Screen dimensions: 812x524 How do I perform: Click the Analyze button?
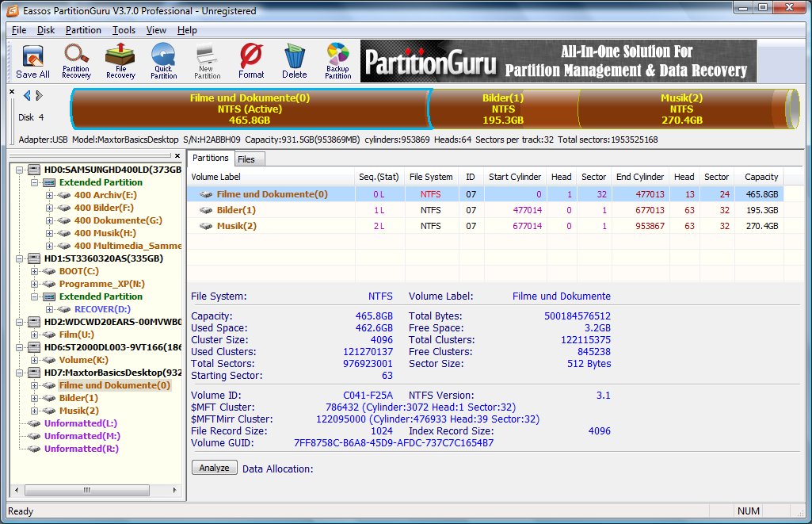(215, 468)
